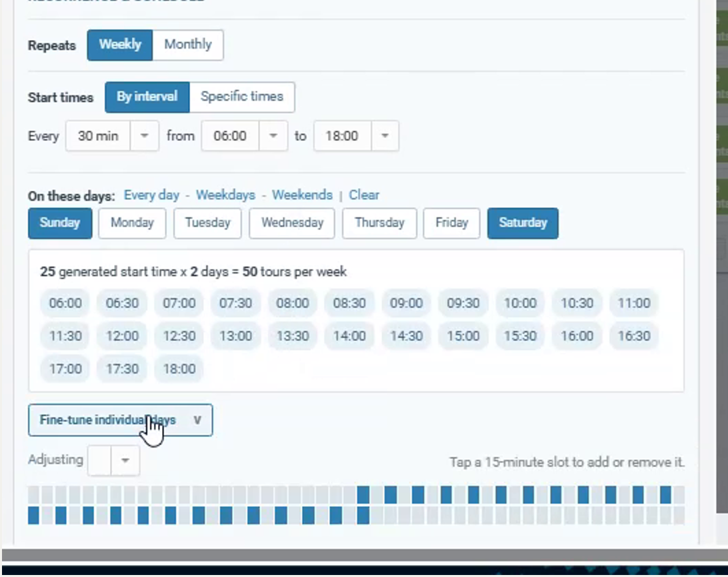
Task: Toggle the Saturday day button
Action: click(x=523, y=223)
